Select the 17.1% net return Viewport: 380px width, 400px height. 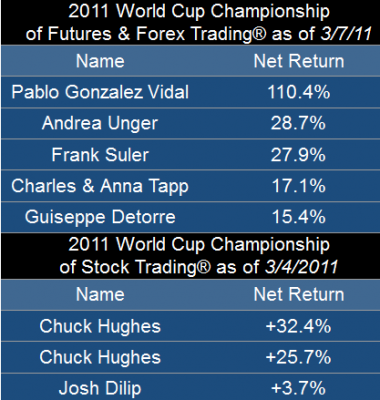click(299, 186)
